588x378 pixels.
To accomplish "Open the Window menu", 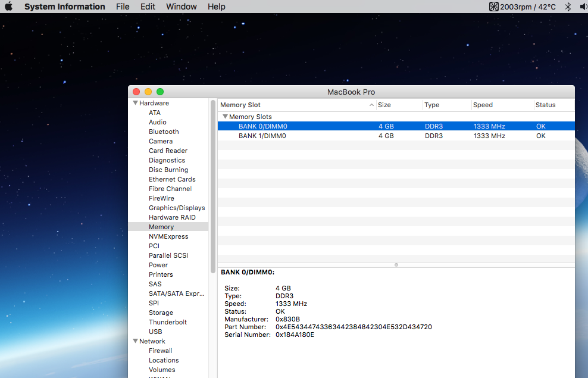I will click(182, 7).
